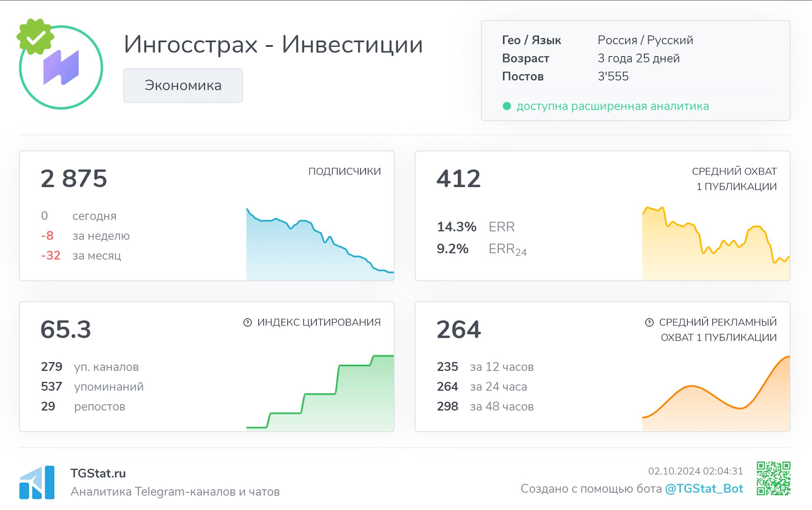The height and width of the screenshot is (510, 812).
Task: Open the @TGStat_Bot link
Action: click(x=704, y=489)
